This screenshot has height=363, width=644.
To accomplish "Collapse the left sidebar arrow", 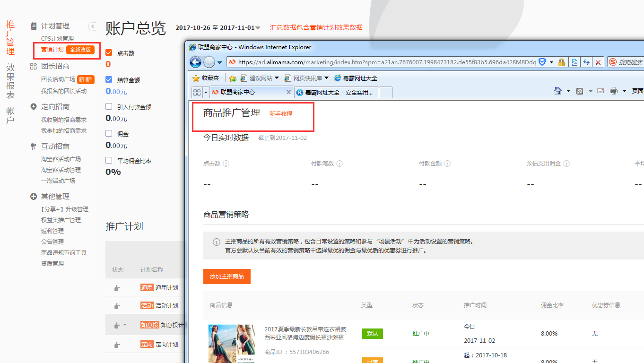I will pos(92,26).
